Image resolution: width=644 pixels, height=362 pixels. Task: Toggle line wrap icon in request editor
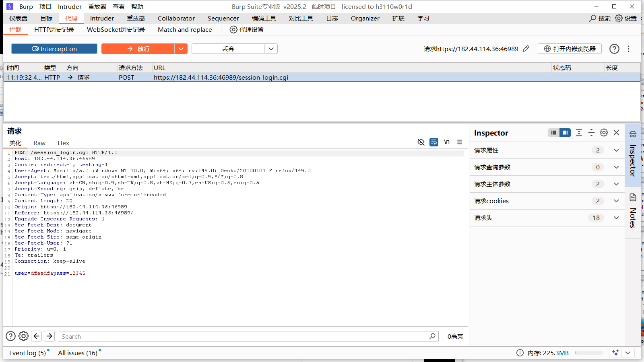coord(434,142)
